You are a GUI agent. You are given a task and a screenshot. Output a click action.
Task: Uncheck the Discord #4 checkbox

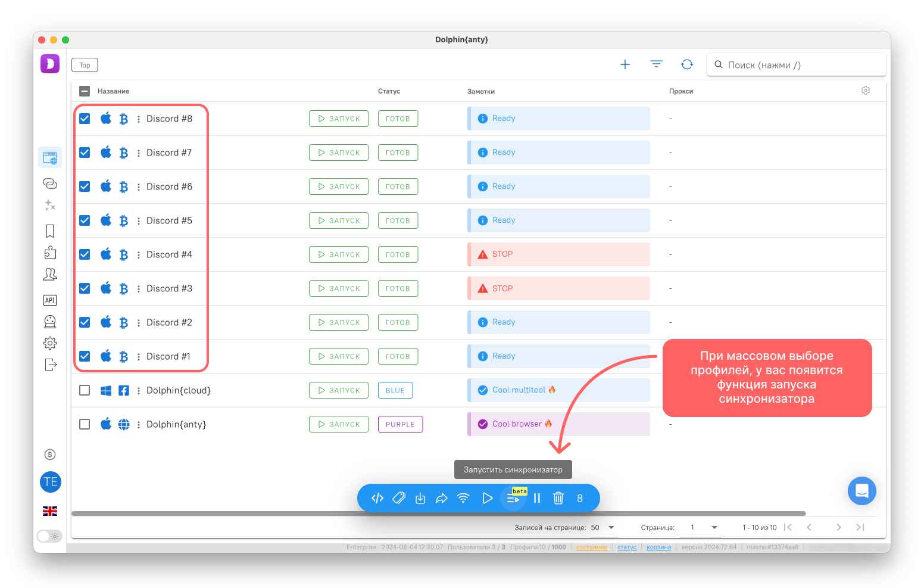[85, 254]
